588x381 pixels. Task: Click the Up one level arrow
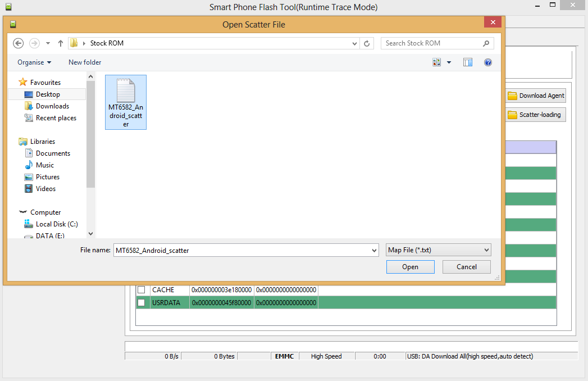(61, 43)
